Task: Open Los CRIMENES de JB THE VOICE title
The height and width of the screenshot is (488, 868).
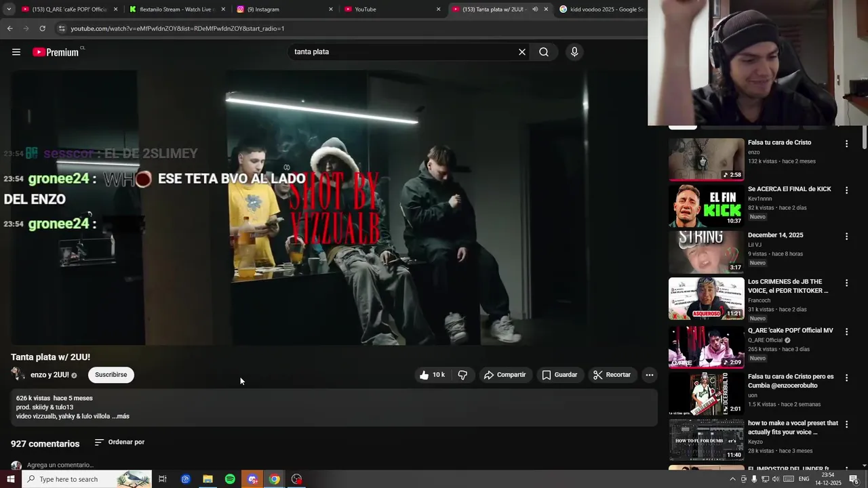Action: 788,286
